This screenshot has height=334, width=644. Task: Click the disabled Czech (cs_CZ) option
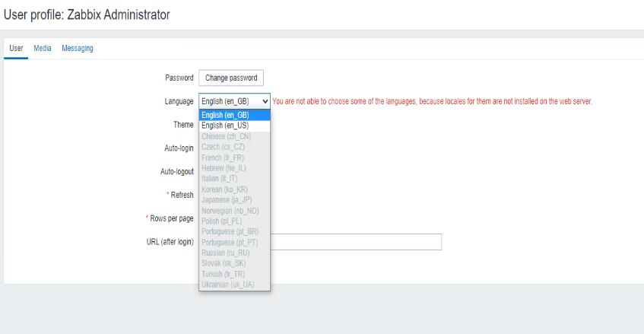(x=234, y=147)
